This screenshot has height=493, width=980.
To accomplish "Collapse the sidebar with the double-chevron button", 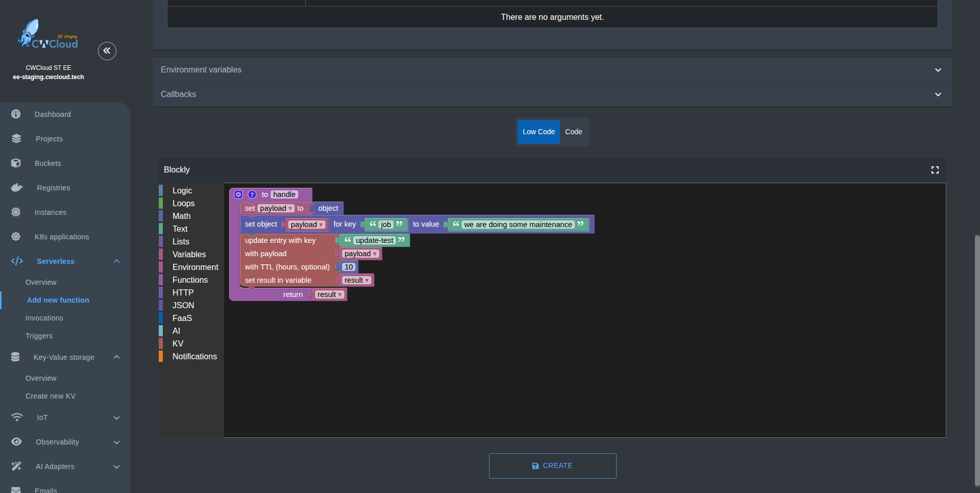I will coord(107,51).
